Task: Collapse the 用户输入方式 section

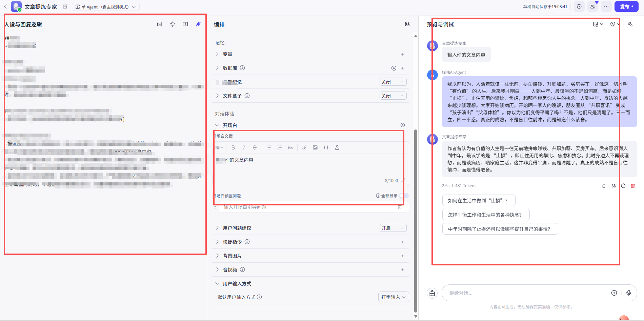Action: pyautogui.click(x=217, y=283)
